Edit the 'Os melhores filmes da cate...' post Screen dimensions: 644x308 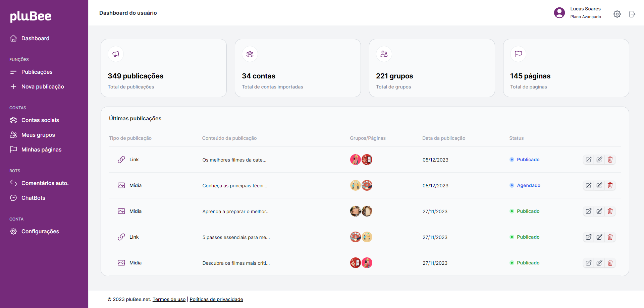click(599, 160)
